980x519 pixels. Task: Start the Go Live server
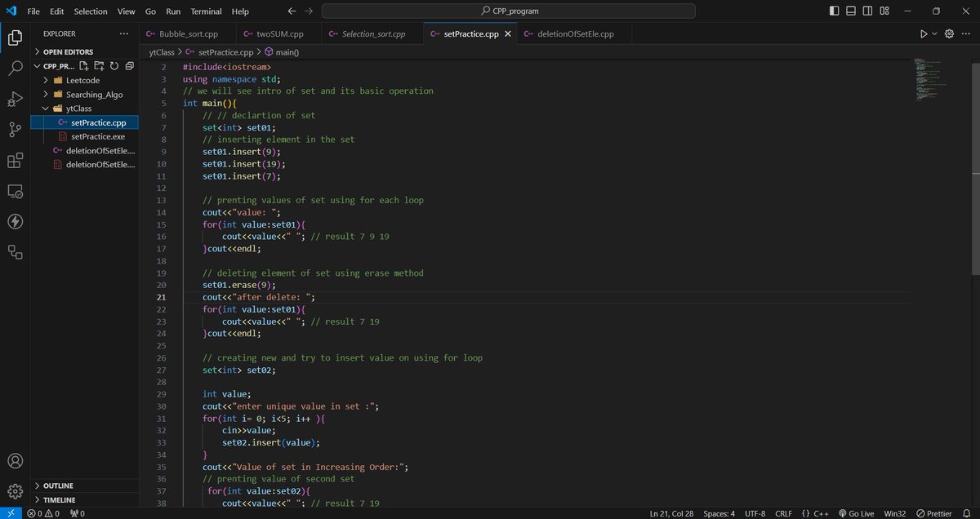click(855, 513)
